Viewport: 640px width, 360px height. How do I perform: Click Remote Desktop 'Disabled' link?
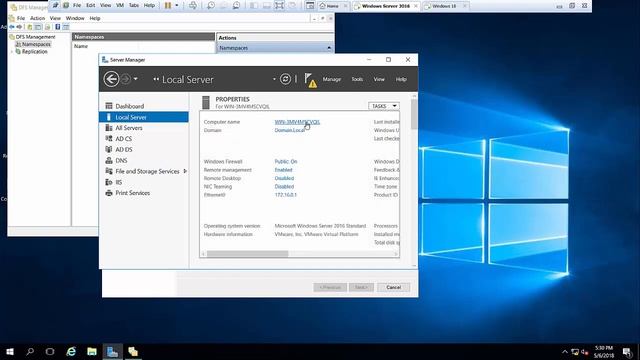[284, 178]
